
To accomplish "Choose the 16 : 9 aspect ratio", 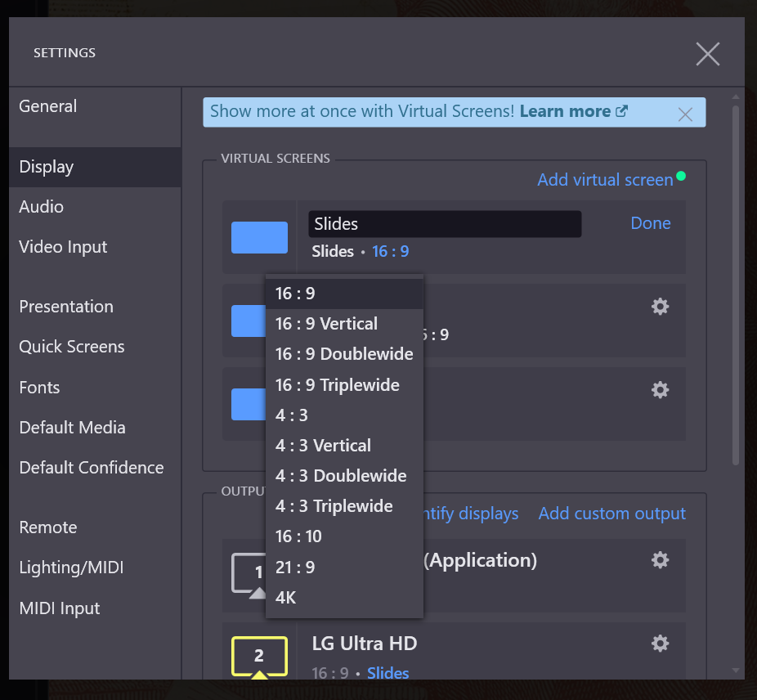I will [344, 294].
